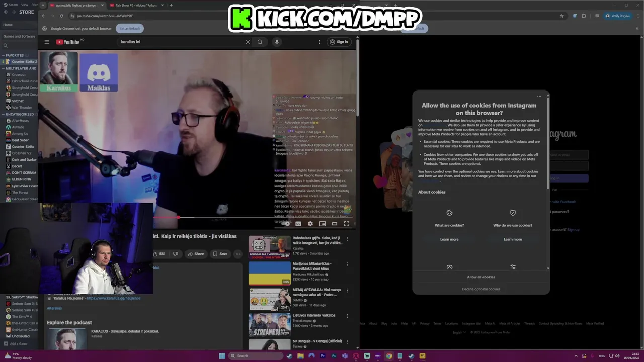Viewport: 644px width, 362px height.
Task: Learn more under What are cookies
Action: coord(449,239)
